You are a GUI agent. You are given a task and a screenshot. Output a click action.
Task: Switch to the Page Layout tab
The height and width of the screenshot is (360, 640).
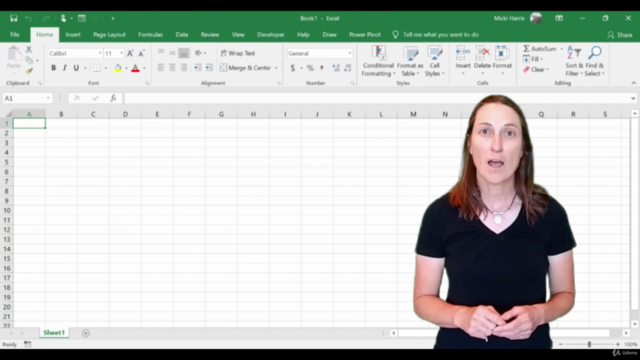[109, 35]
